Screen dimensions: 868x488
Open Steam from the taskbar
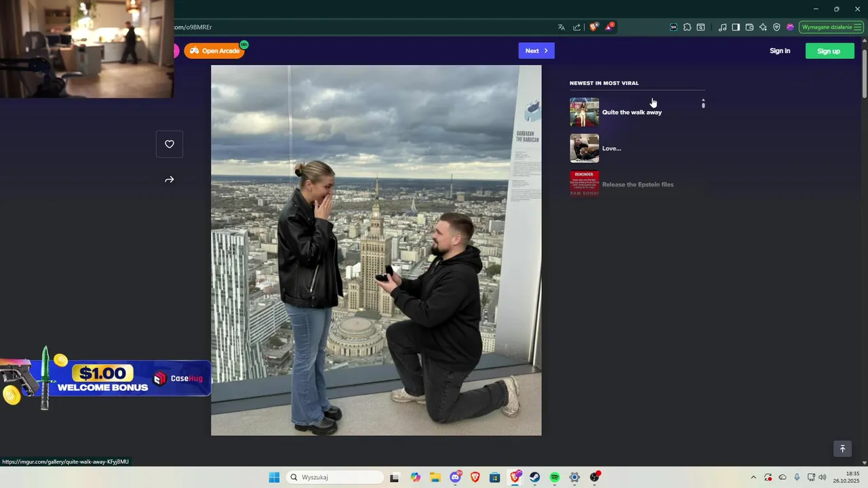pos(535,477)
